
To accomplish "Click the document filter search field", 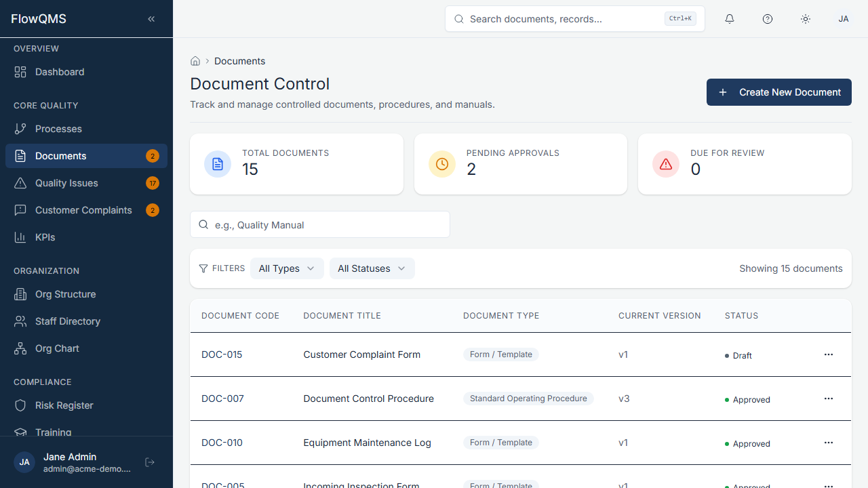I will [320, 224].
